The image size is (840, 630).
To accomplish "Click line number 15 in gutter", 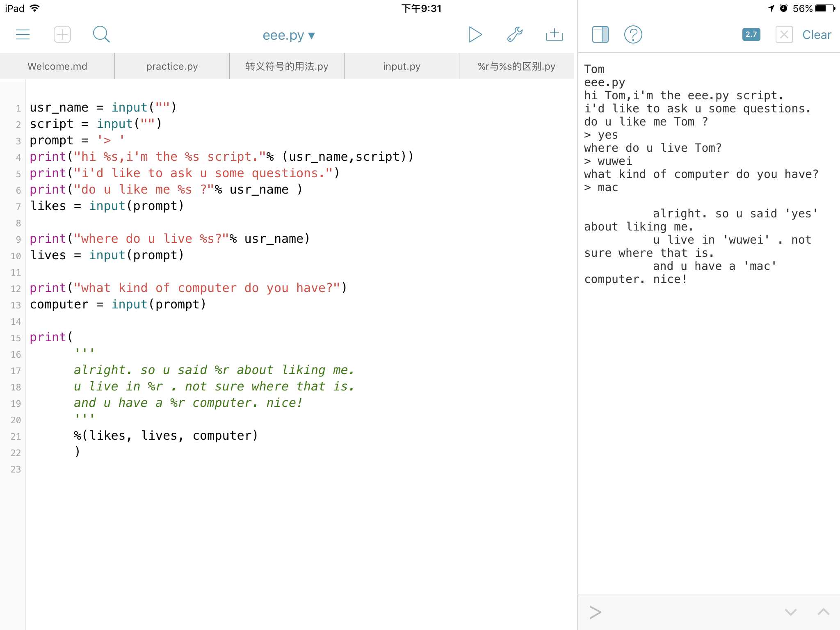I will pyautogui.click(x=16, y=338).
